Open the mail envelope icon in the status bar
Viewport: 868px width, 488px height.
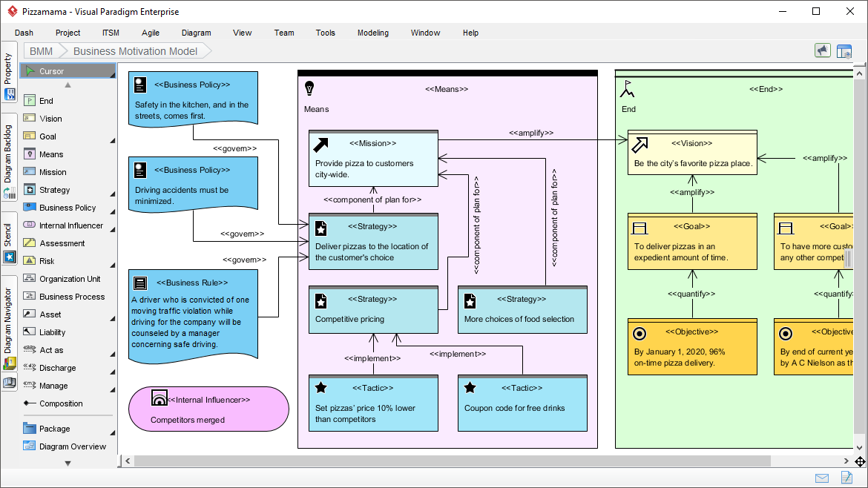(822, 478)
